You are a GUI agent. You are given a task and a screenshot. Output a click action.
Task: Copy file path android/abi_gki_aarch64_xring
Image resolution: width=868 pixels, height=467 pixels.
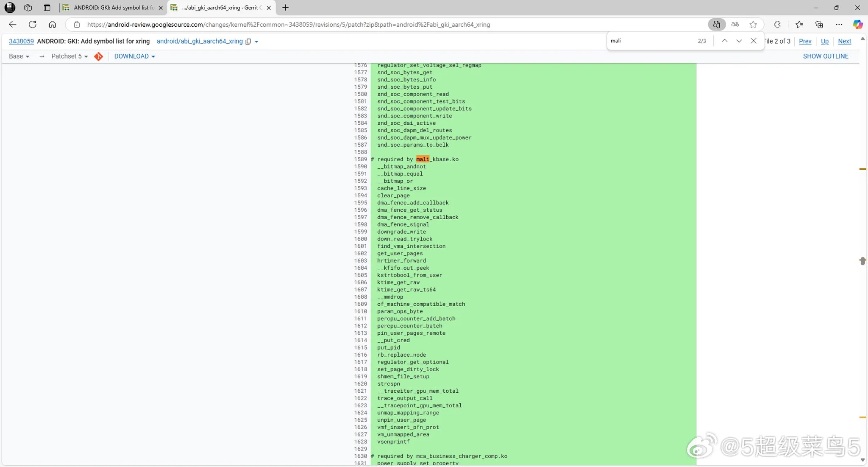pyautogui.click(x=248, y=41)
